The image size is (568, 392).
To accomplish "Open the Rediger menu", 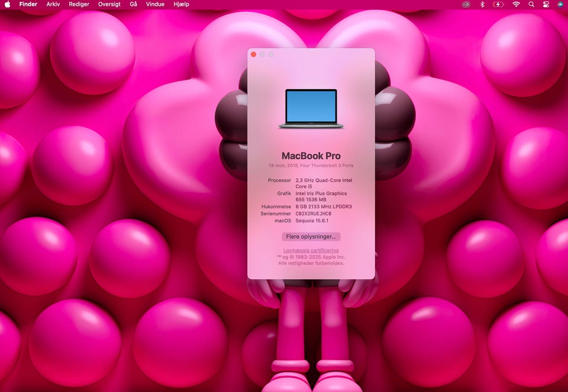I will point(79,4).
